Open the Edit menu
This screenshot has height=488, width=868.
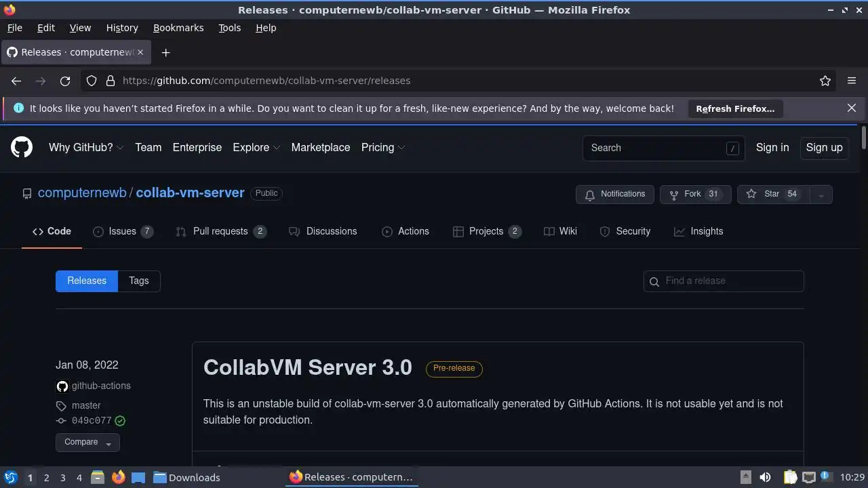pyautogui.click(x=46, y=28)
